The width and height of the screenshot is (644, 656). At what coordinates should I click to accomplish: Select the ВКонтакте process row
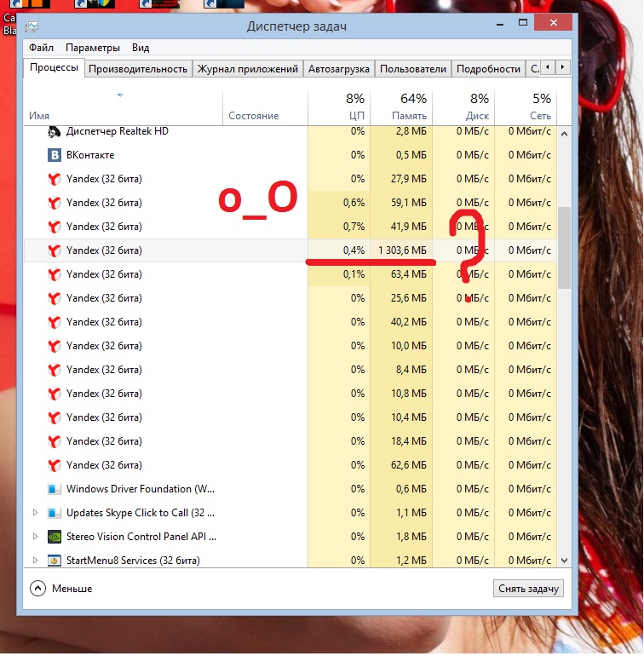[x=290, y=155]
